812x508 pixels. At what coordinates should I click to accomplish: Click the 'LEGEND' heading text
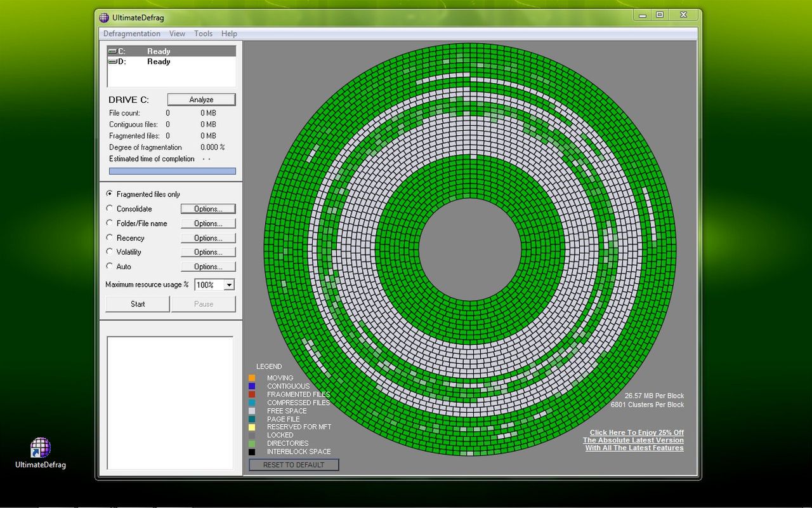coord(269,366)
